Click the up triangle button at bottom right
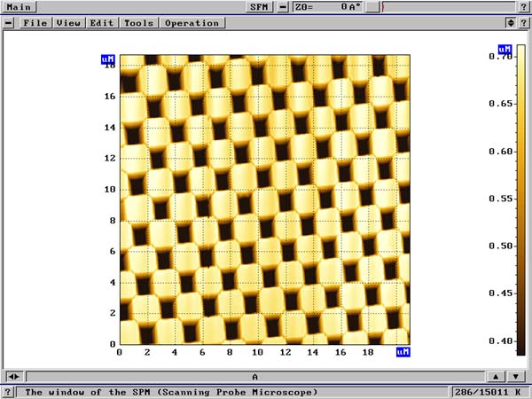 (497, 376)
